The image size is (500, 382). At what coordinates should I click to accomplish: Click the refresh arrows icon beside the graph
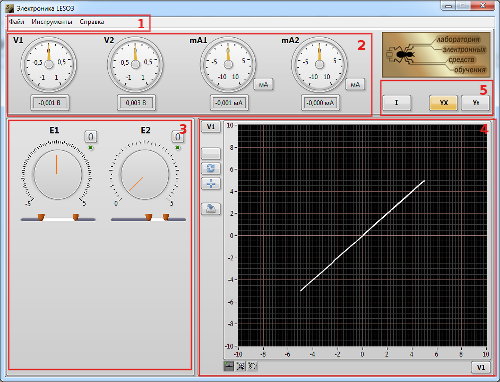211,168
